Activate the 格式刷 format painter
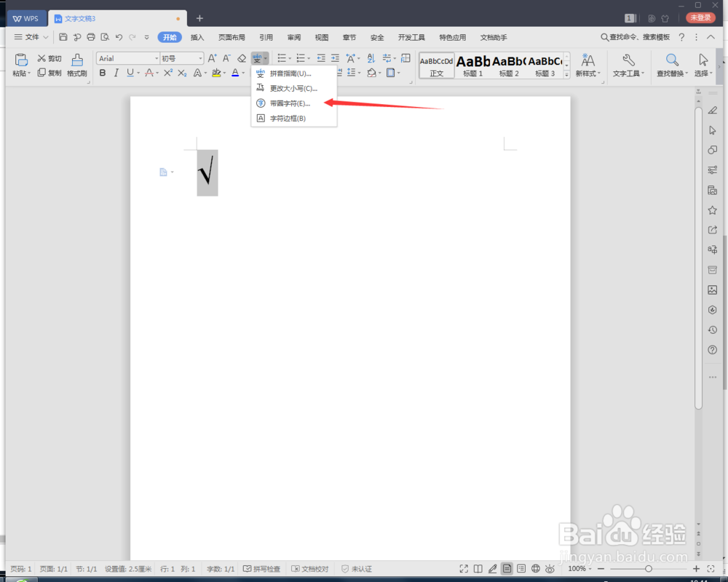Image resolution: width=728 pixels, height=582 pixels. click(77, 65)
